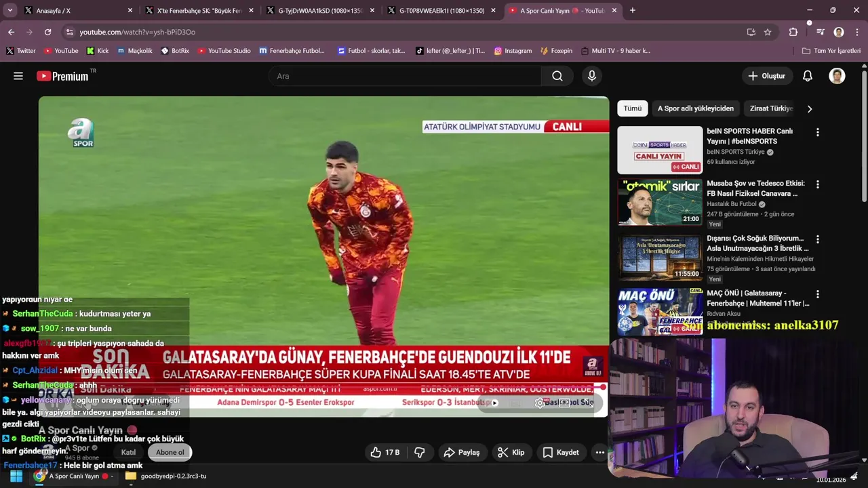This screenshot has height=488, width=868.
Task: Click the Chrome address bar URL
Action: click(x=137, y=32)
